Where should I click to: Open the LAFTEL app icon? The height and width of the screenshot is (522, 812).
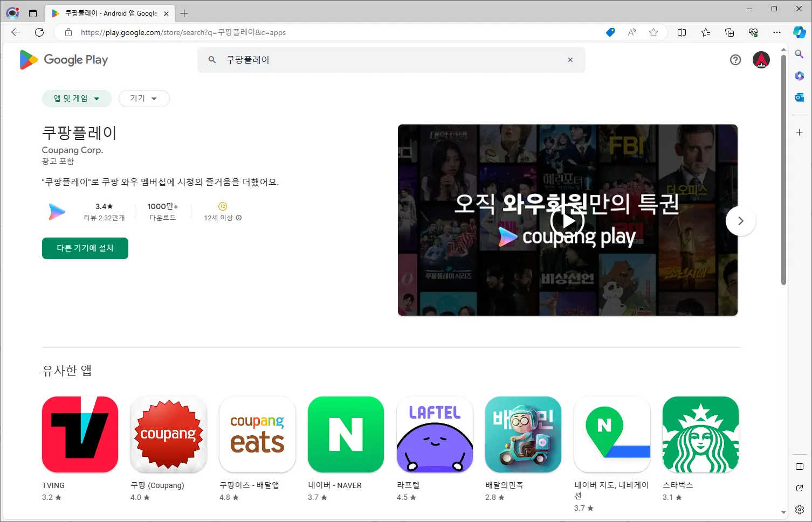click(x=435, y=434)
